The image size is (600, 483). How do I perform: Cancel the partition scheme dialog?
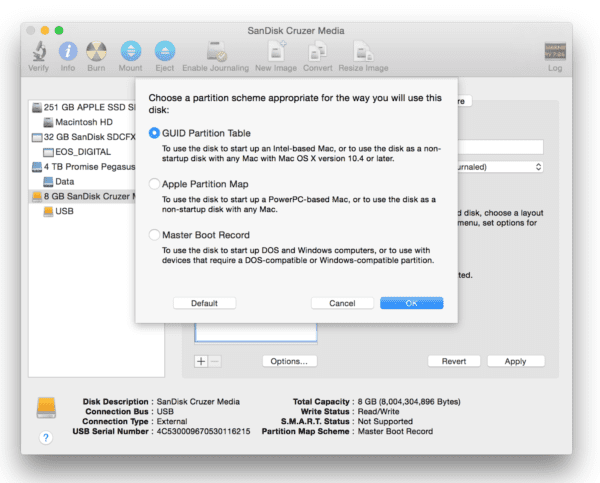(x=342, y=303)
